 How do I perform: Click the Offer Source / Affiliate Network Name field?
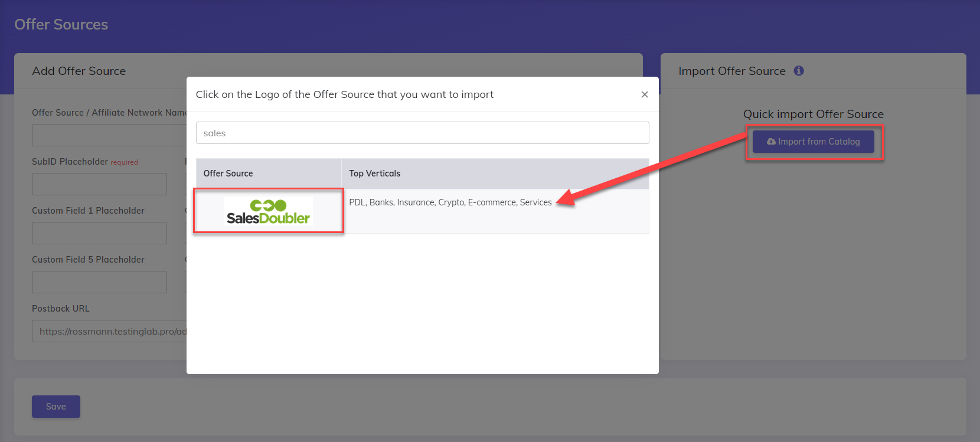109,135
